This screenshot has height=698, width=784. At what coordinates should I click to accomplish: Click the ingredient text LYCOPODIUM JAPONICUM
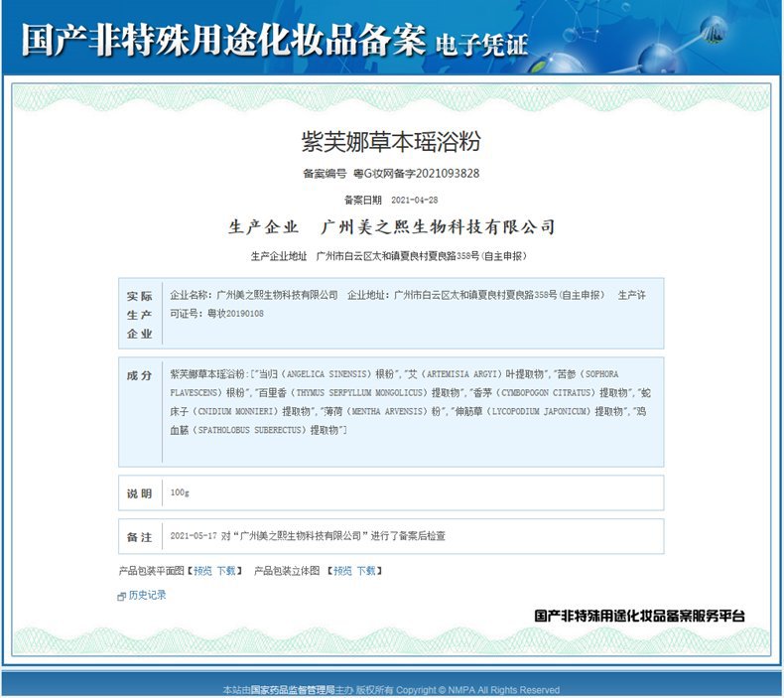tap(538, 411)
